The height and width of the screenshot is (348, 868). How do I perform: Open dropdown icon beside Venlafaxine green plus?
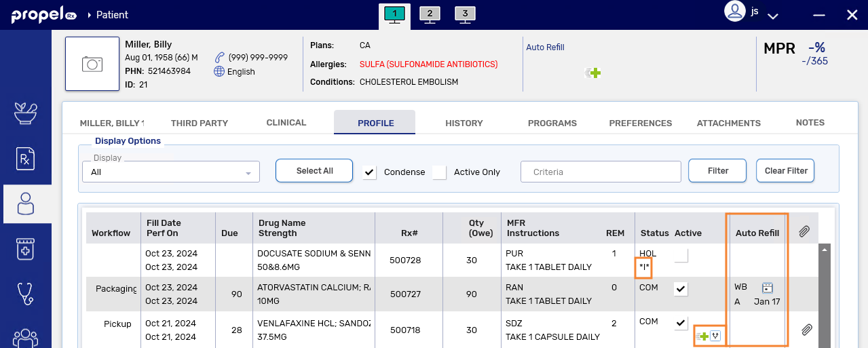coord(715,336)
